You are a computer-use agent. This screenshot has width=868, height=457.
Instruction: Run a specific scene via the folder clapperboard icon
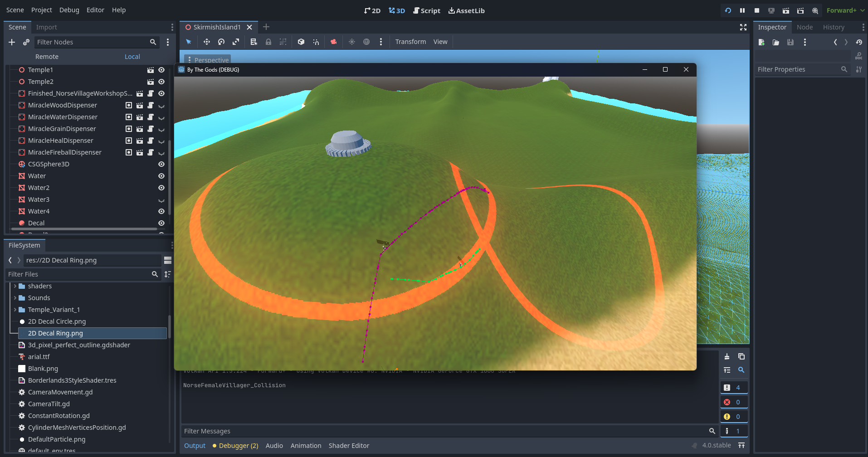800,10
